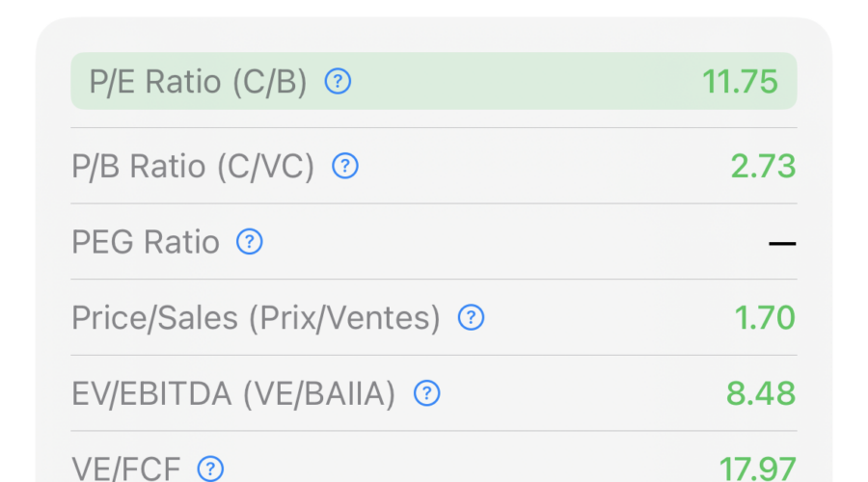
Task: Select the P/E Ratio (C/B) label text
Action: click(198, 82)
